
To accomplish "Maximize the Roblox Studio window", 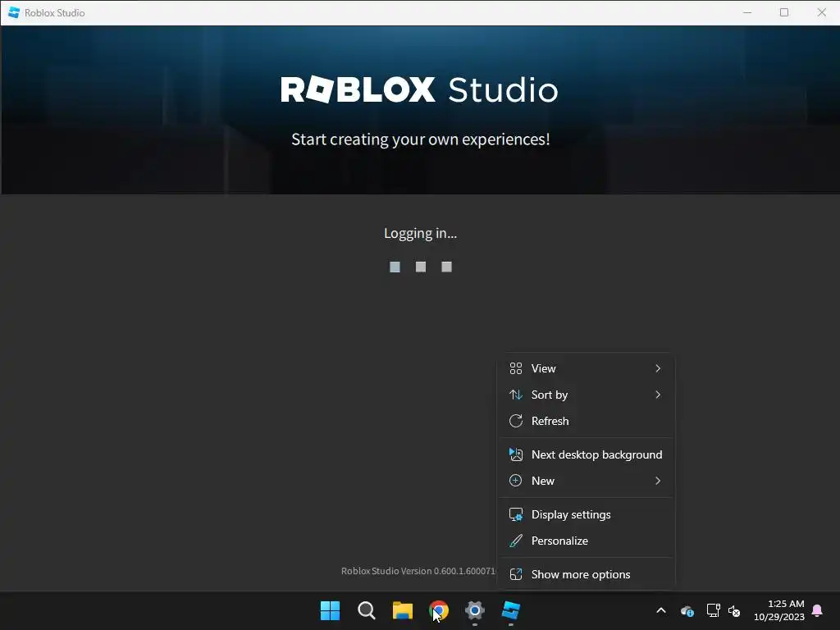I will click(x=784, y=12).
